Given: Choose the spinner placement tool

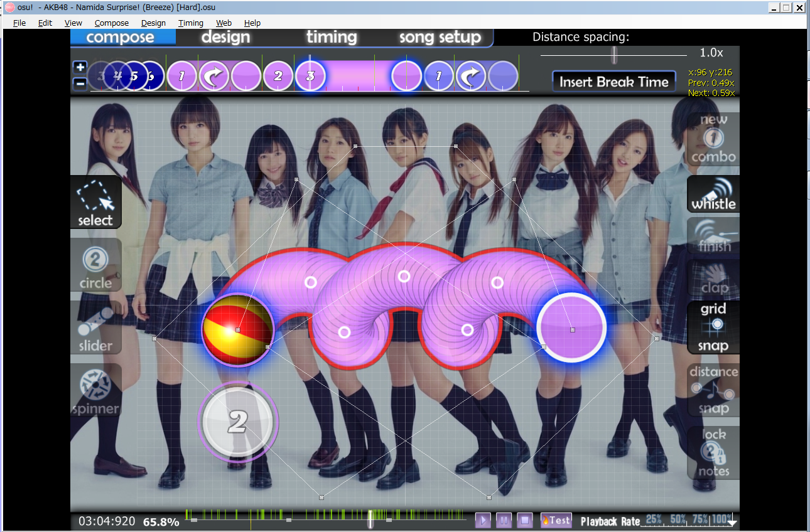Looking at the screenshot, I should tap(95, 390).
